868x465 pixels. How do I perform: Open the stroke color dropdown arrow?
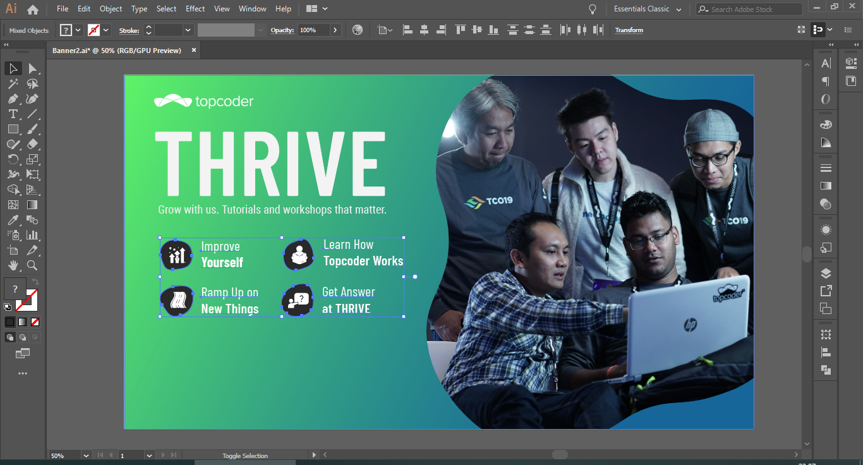tap(106, 30)
